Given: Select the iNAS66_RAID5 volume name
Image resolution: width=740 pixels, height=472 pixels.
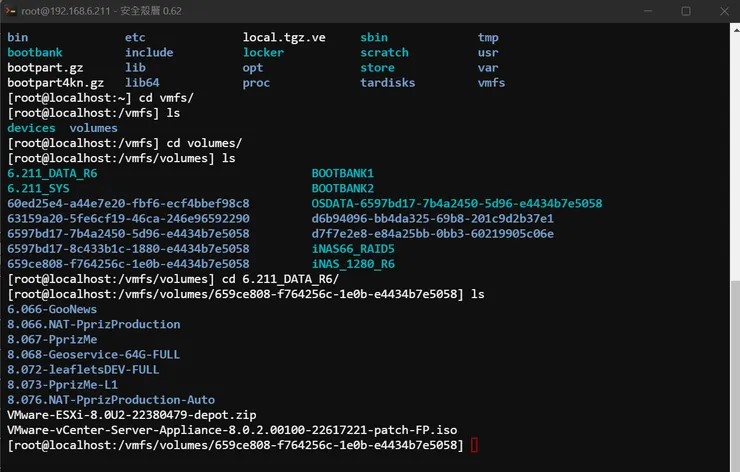Looking at the screenshot, I should [353, 248].
